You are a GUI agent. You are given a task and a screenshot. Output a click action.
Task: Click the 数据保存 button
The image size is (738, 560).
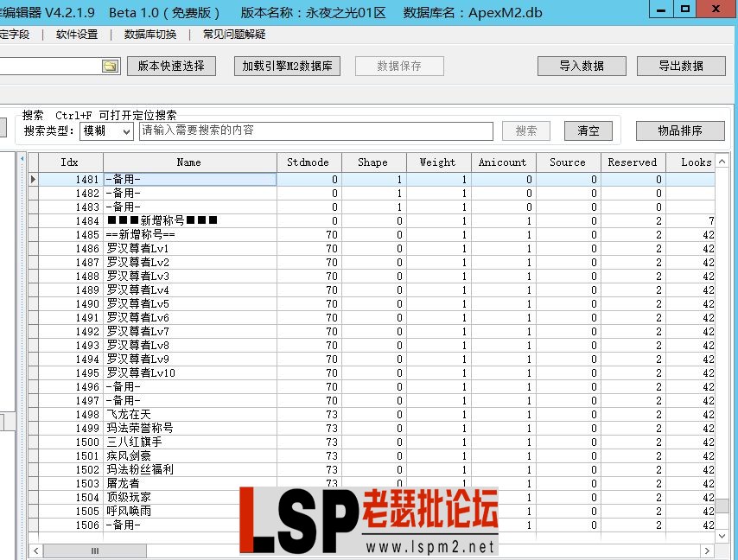pyautogui.click(x=399, y=66)
